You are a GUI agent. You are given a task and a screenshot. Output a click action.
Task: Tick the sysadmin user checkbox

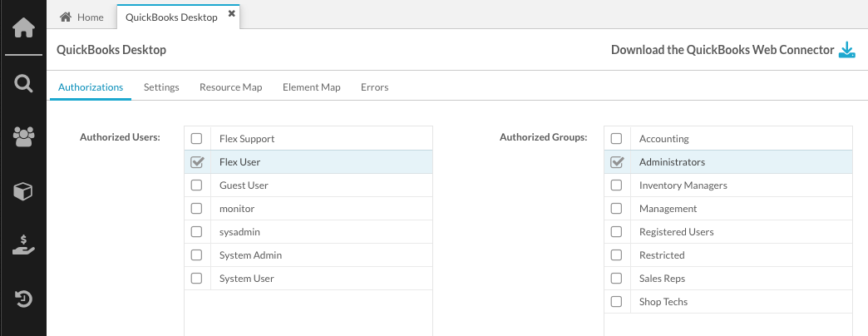(x=196, y=231)
